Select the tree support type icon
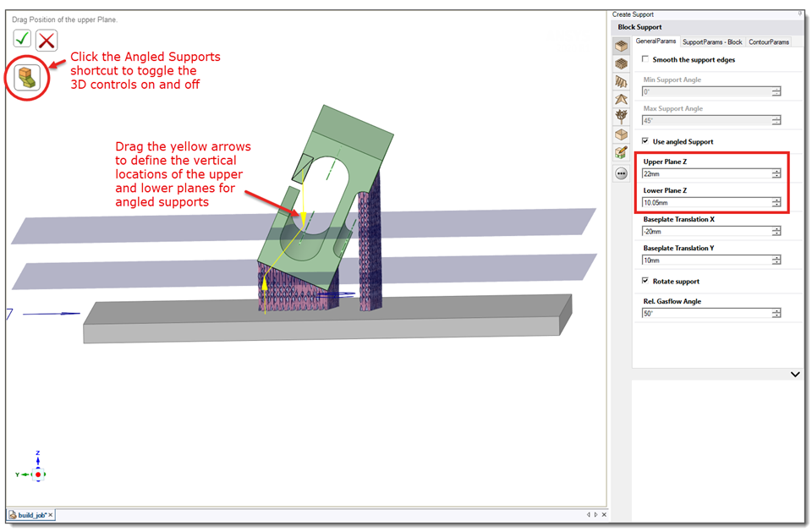The image size is (812, 532). pos(622,116)
